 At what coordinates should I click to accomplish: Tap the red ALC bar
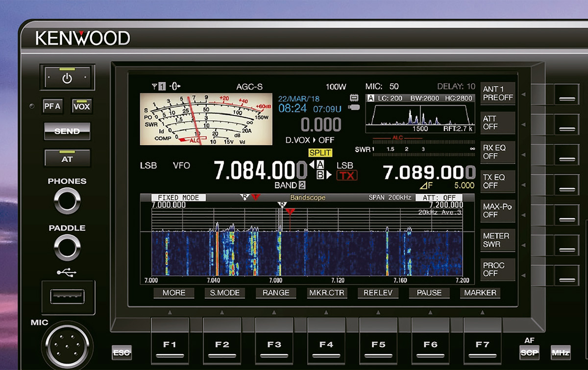[397, 138]
